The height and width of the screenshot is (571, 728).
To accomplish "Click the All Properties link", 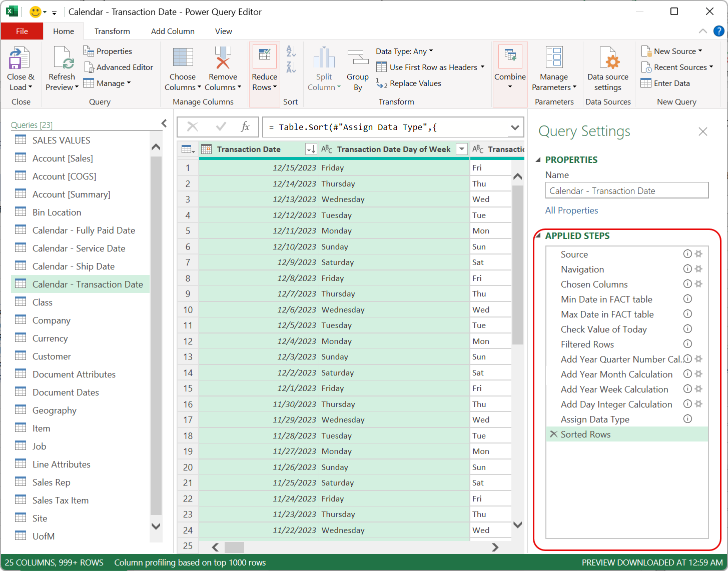I will 571,210.
